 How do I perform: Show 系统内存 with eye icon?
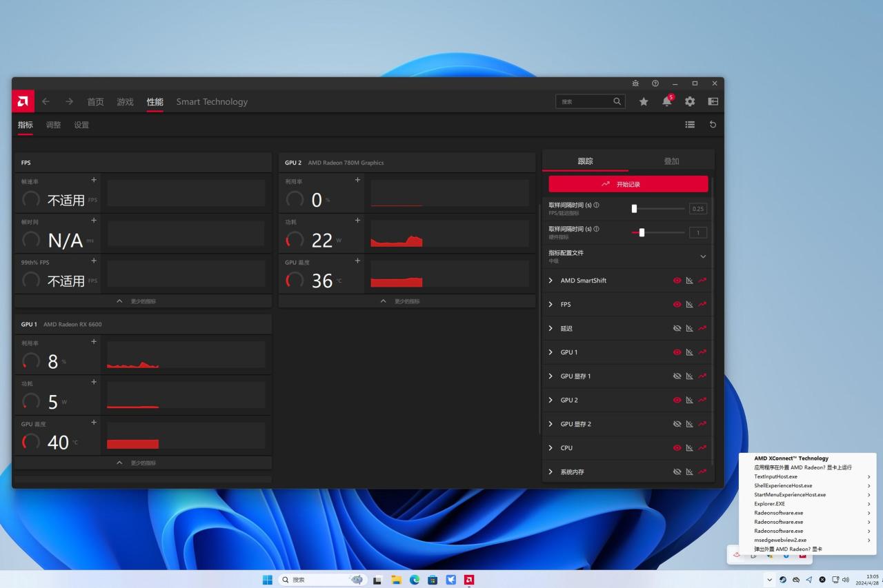677,472
